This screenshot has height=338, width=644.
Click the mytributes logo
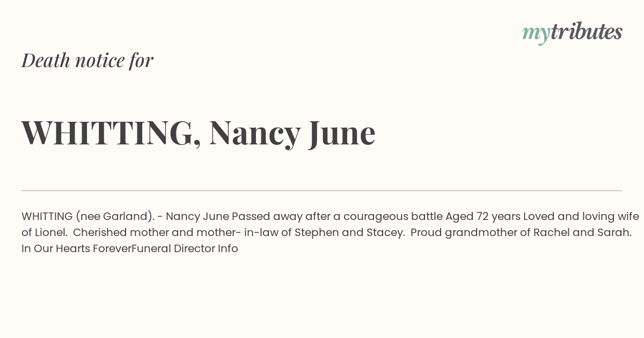(572, 33)
